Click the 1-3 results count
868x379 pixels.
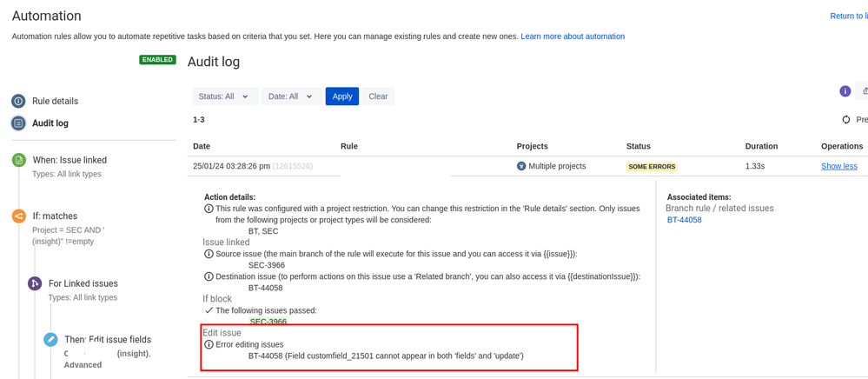click(199, 120)
